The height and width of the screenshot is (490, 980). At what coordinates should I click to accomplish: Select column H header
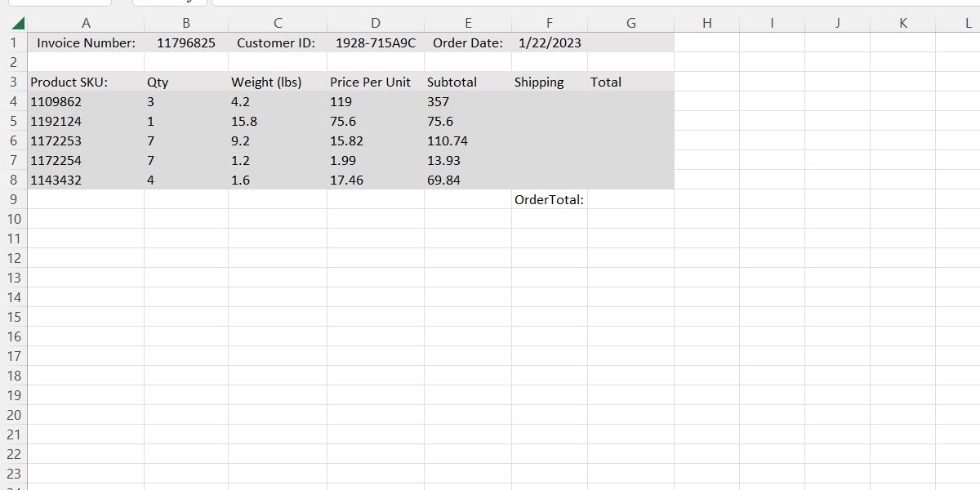707,23
